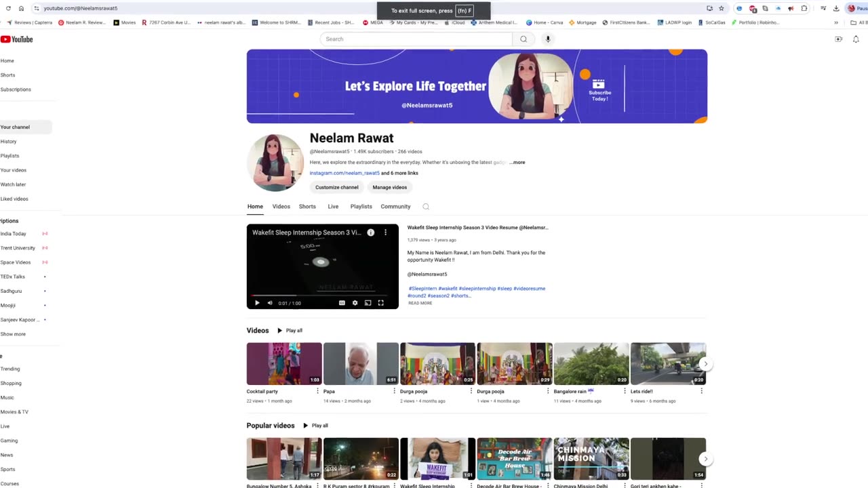Go to Home in the YouTube sidebar
Image resolution: width=868 pixels, height=488 pixels.
(7, 61)
